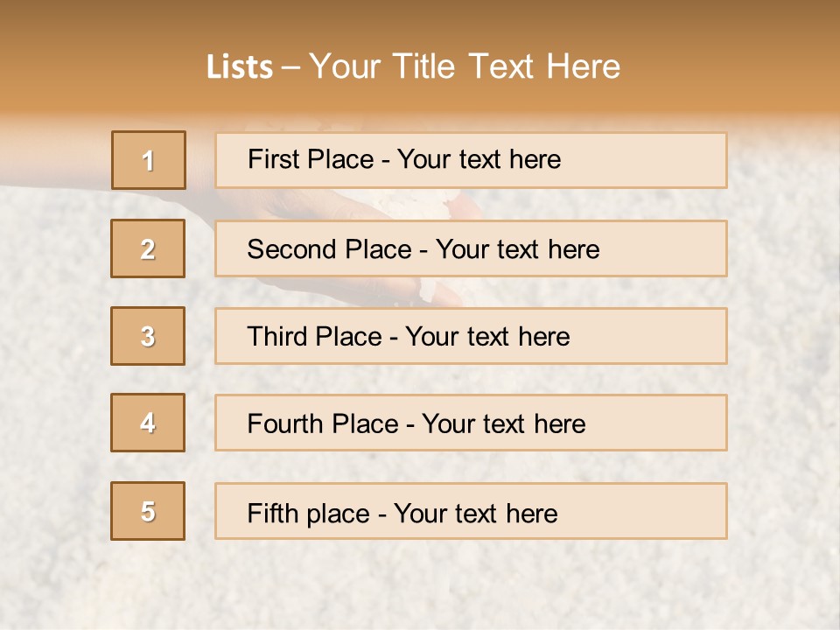The width and height of the screenshot is (840, 630).
Task: Click the number 1 box
Action: point(149,160)
